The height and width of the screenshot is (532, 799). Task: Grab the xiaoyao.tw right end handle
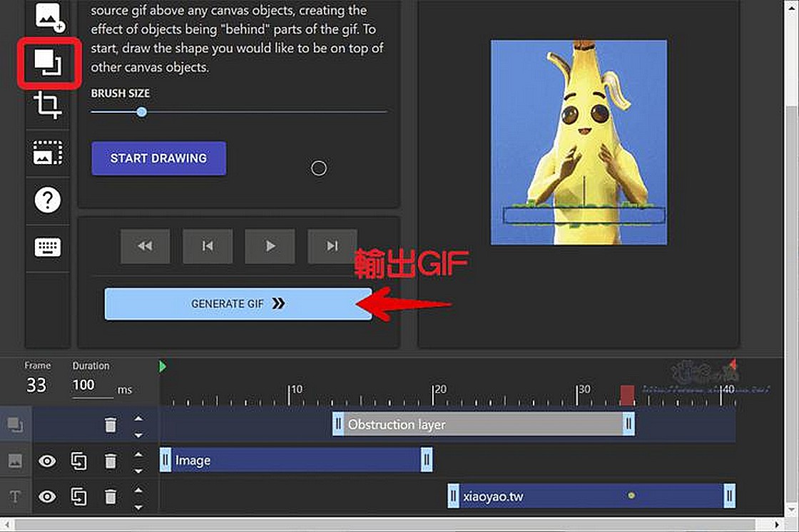(730, 496)
